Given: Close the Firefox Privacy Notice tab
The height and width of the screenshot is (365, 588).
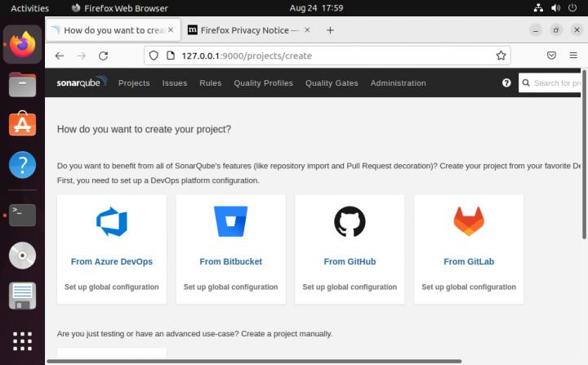Looking at the screenshot, I should [307, 30].
